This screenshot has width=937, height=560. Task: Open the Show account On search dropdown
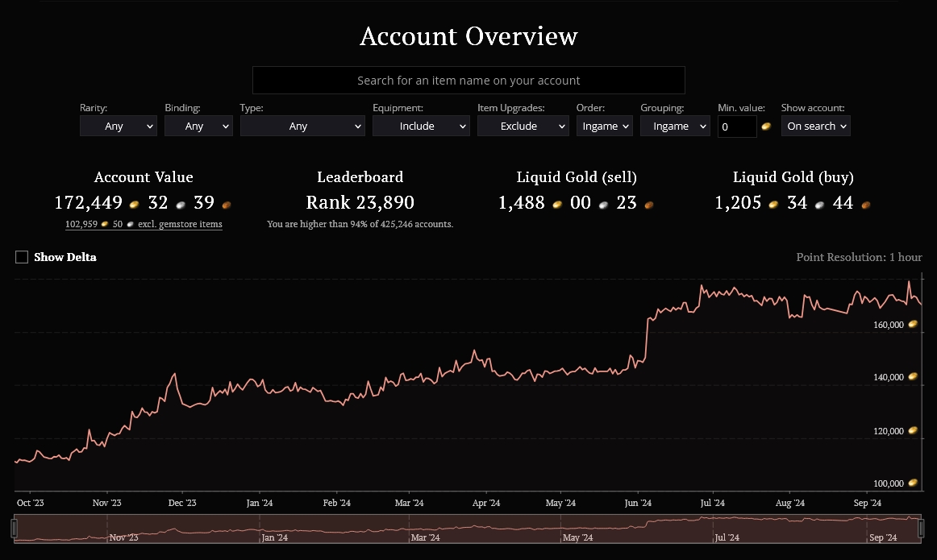coord(816,126)
